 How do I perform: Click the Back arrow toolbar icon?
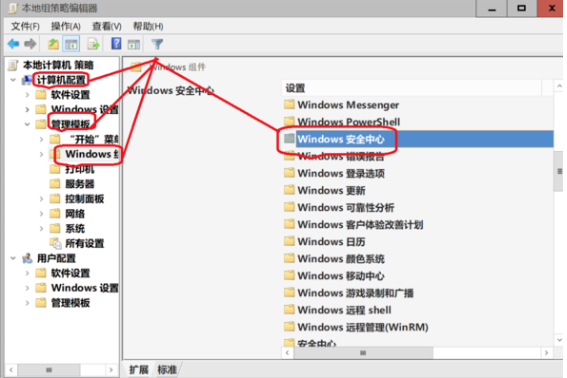point(13,44)
